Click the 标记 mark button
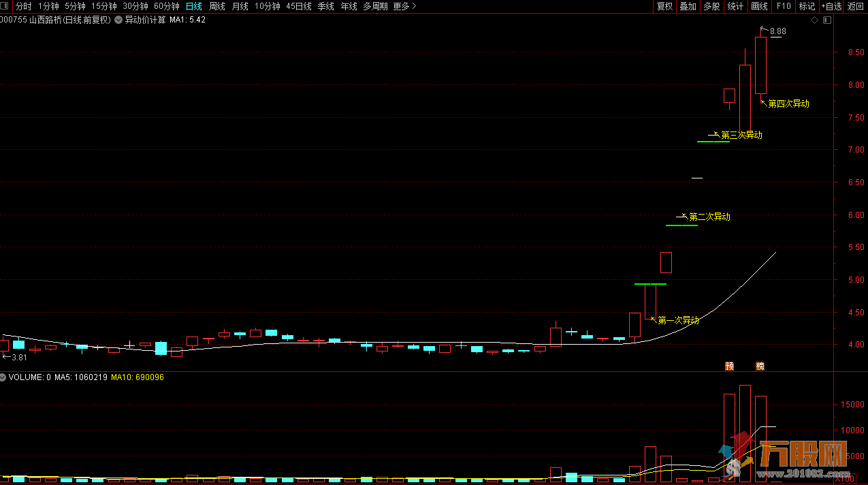The height and width of the screenshot is (485, 868). 807,6
